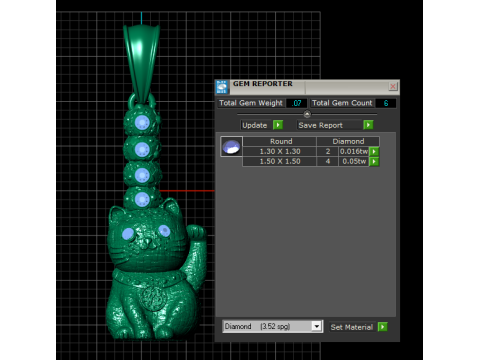Viewport: 480px width, 360px height.
Task: Click the Save Report button label
Action: click(x=321, y=125)
